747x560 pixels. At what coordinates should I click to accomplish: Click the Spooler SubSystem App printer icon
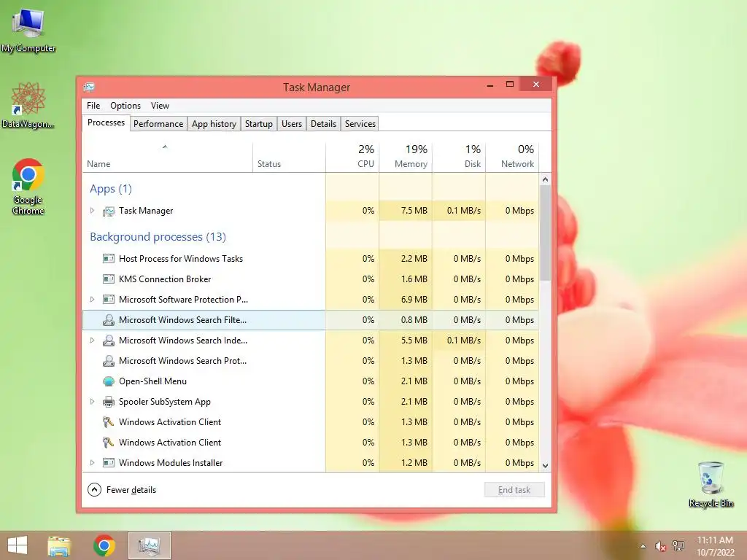pyautogui.click(x=109, y=402)
